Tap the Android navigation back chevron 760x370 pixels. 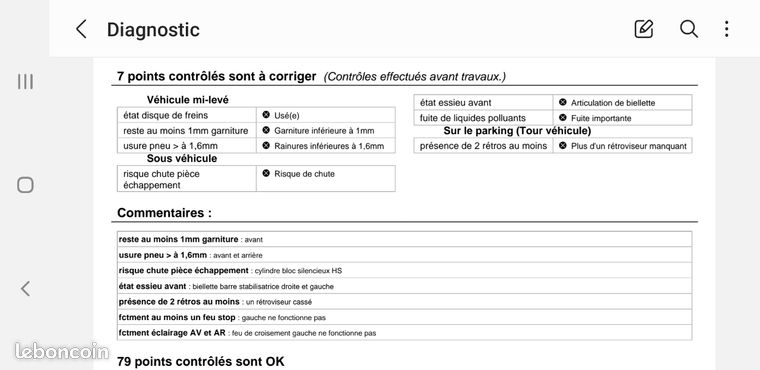point(25,289)
